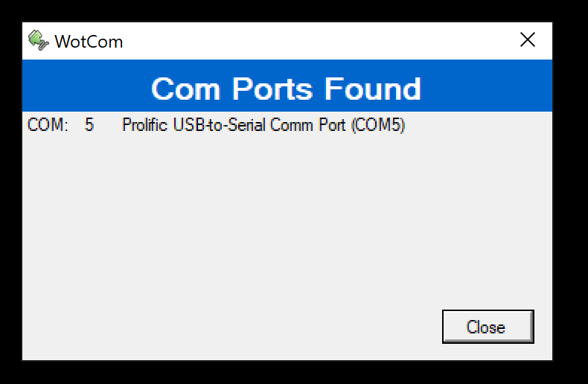
Task: Click the "COM:" label in the list
Action: (x=48, y=125)
